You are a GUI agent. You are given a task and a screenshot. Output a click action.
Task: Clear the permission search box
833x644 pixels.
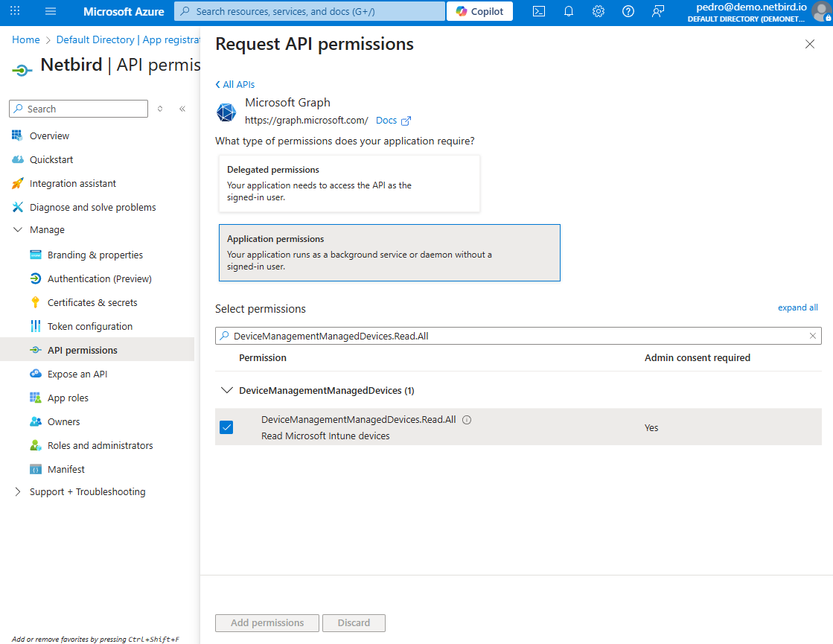[x=812, y=336]
